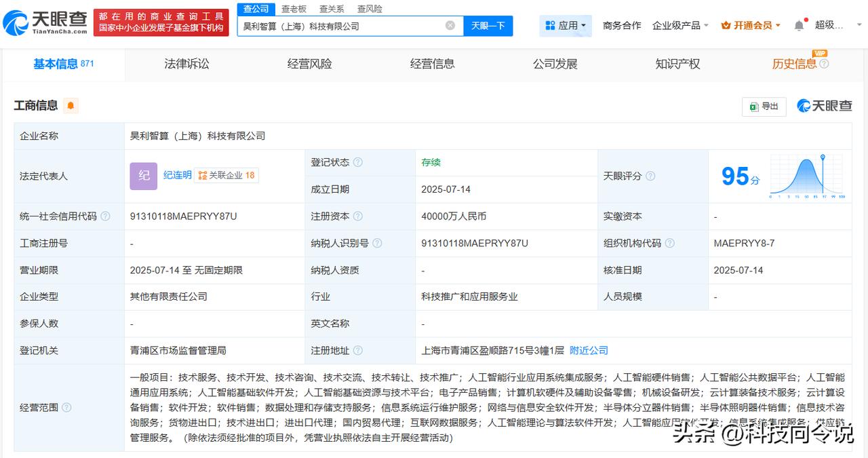Open 关联企业 18 link
The image size is (868, 458).
[226, 175]
